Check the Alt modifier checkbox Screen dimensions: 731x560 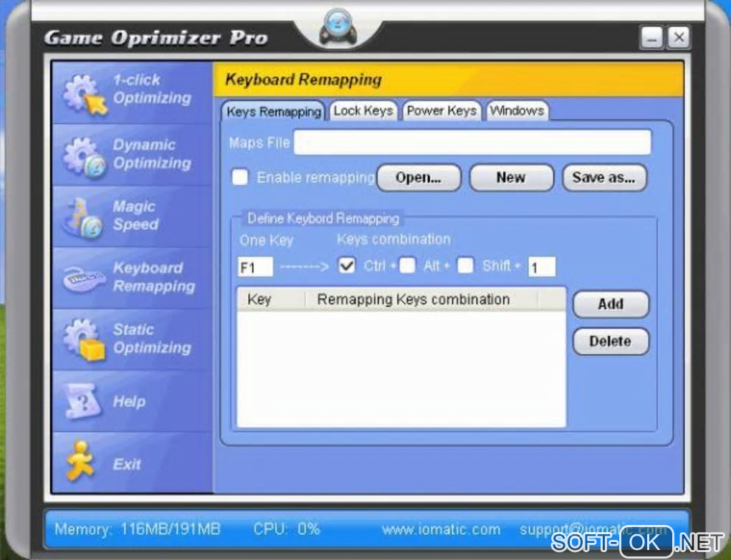(408, 266)
